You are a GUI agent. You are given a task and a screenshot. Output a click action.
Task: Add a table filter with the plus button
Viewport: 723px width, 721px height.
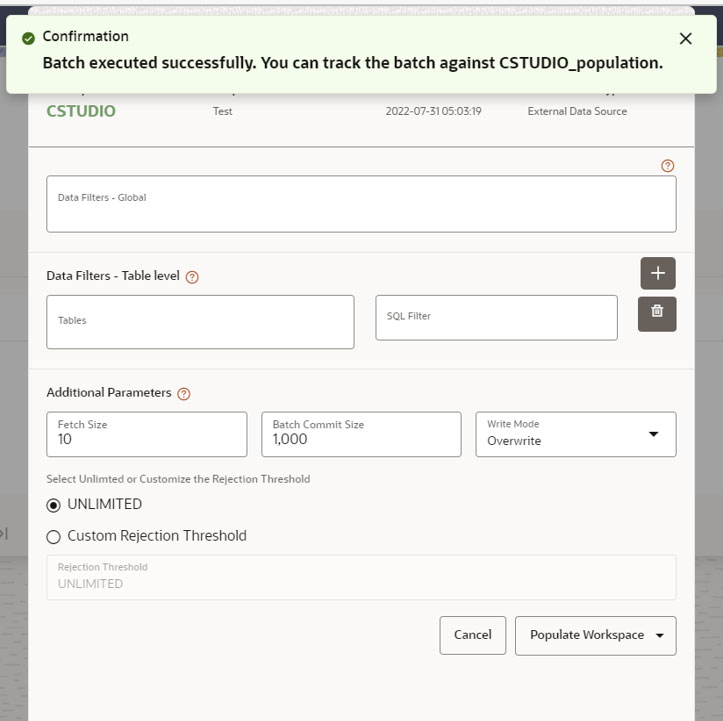point(658,273)
